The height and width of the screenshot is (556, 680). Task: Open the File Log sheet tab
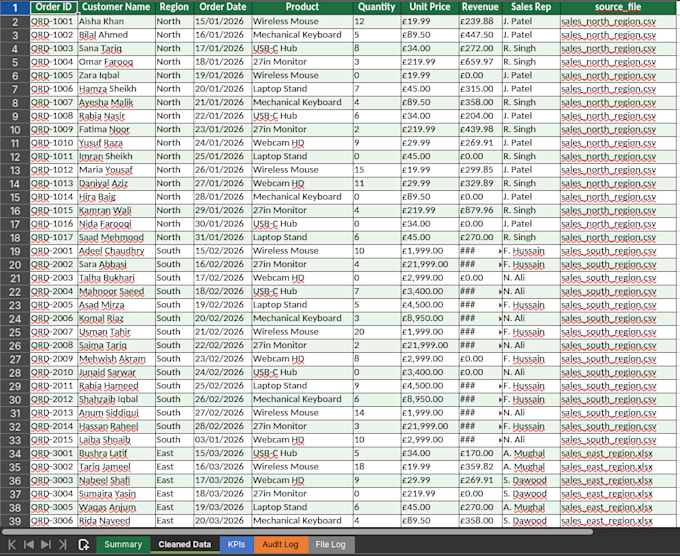(x=331, y=544)
